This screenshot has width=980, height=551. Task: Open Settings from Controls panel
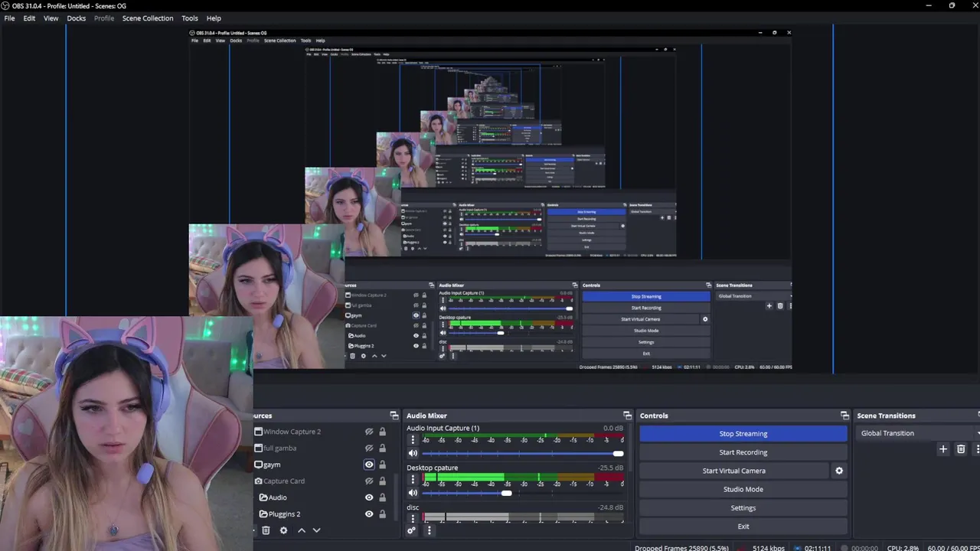743,508
